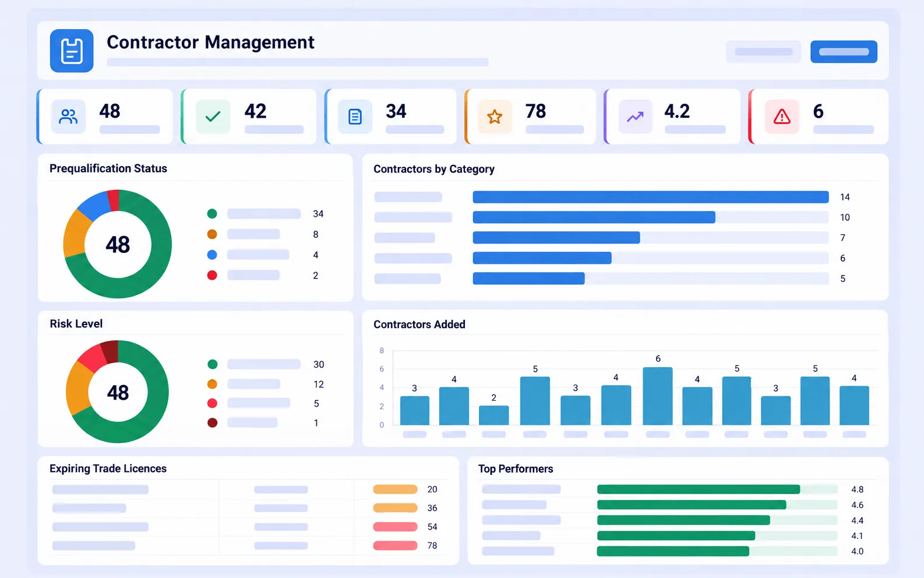Click the solid blue button in the header

pyautogui.click(x=844, y=51)
